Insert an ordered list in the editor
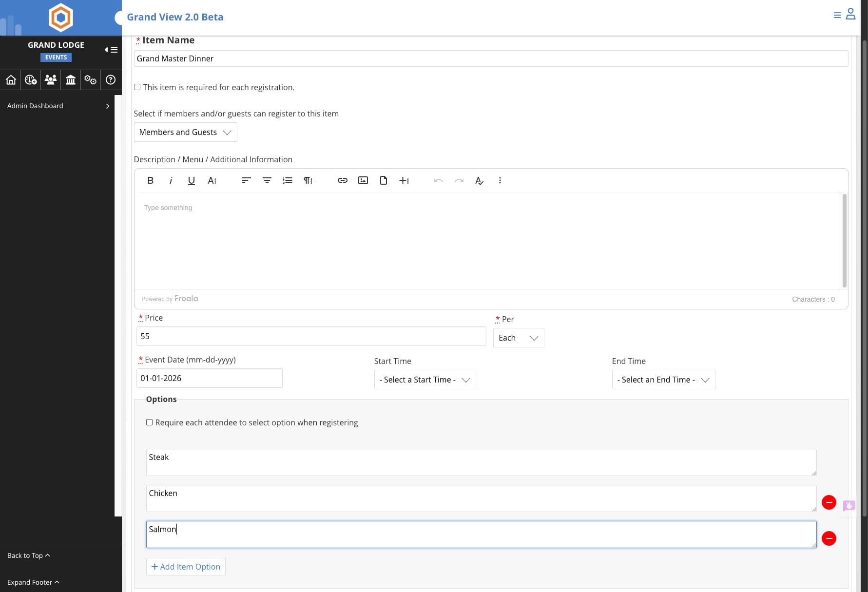868x592 pixels. pos(288,180)
